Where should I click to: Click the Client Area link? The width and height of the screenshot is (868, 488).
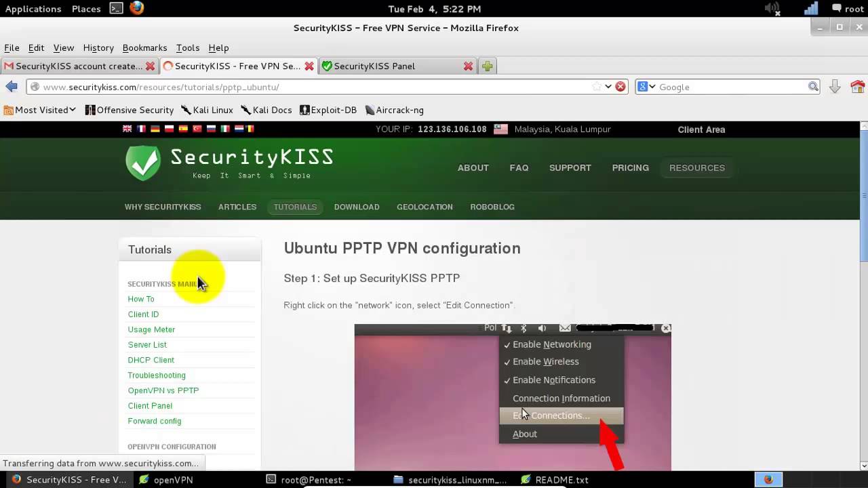point(701,129)
